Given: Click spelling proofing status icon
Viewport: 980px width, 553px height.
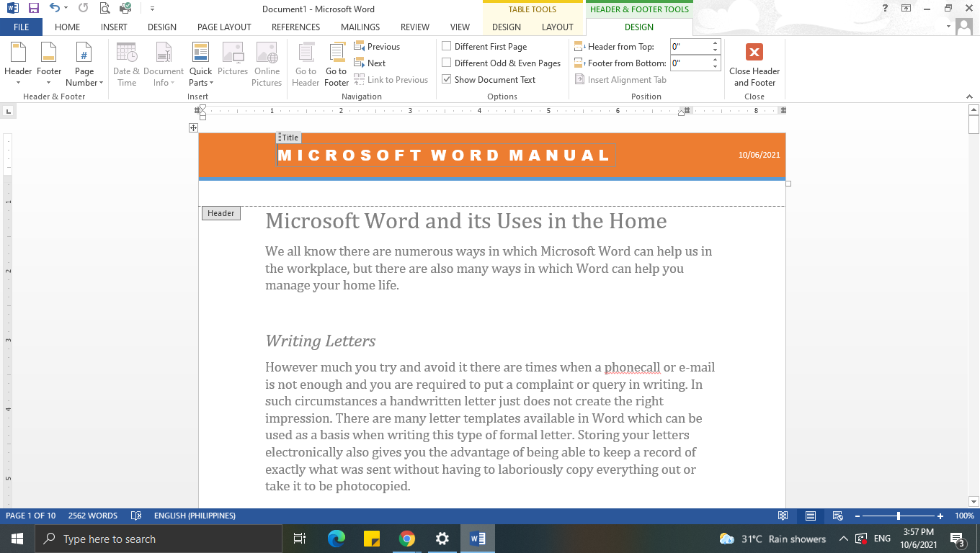Looking at the screenshot, I should pyautogui.click(x=136, y=516).
